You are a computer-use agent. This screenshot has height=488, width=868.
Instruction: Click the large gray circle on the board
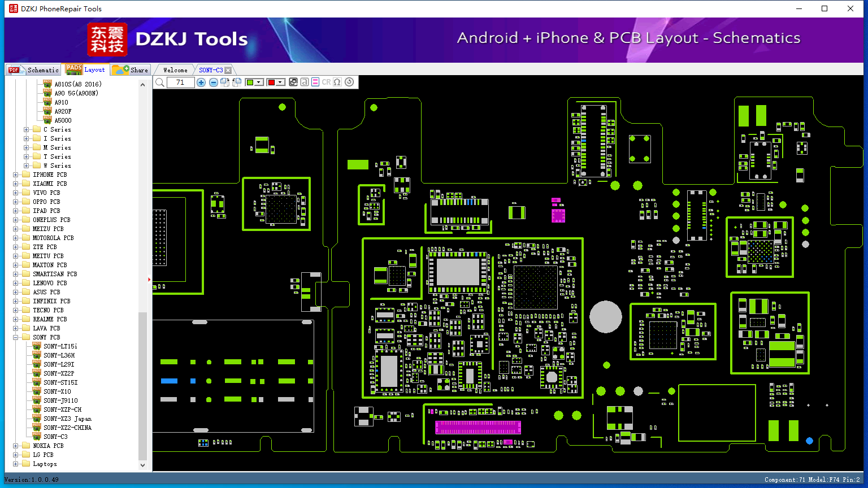(606, 317)
